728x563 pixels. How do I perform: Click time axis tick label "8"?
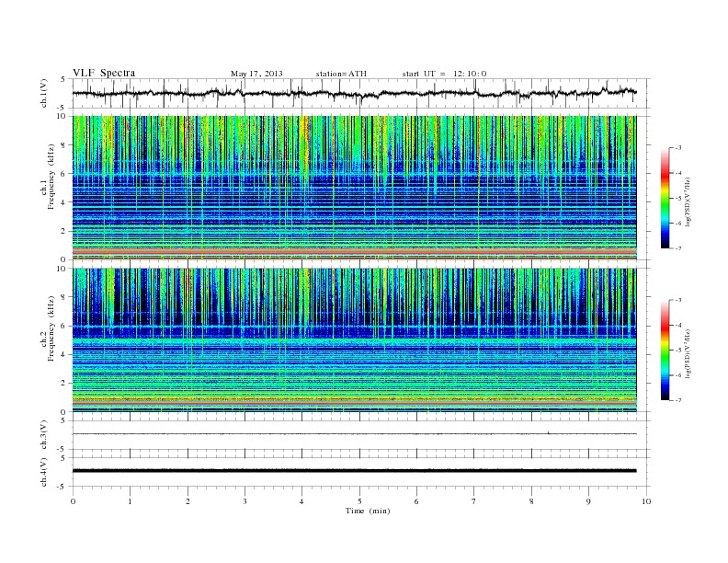point(531,501)
